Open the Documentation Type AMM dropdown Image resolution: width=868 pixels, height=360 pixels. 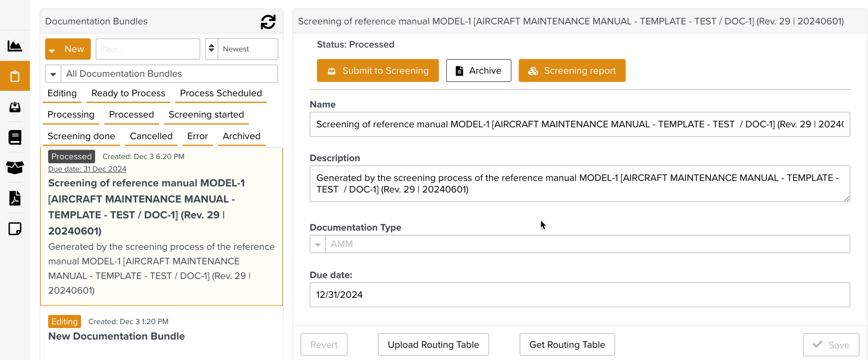[x=579, y=244]
